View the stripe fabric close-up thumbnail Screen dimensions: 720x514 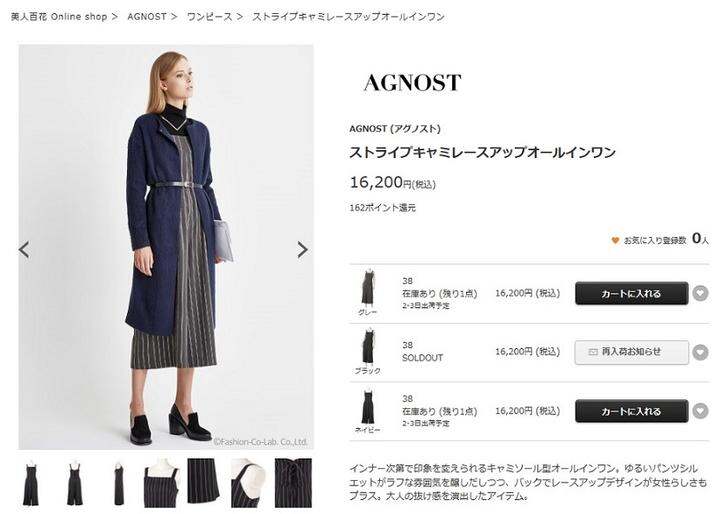[203, 481]
